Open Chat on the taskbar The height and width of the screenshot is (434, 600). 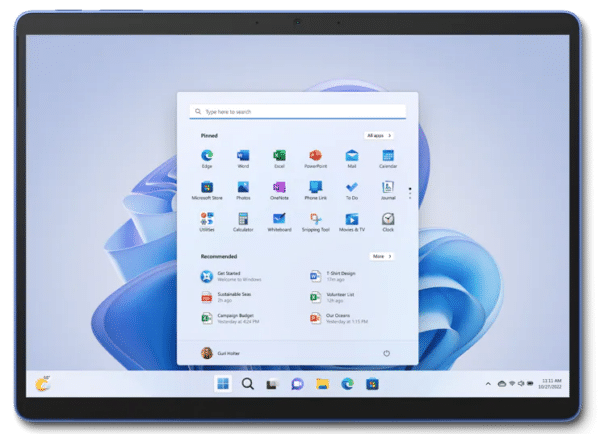coord(297,384)
